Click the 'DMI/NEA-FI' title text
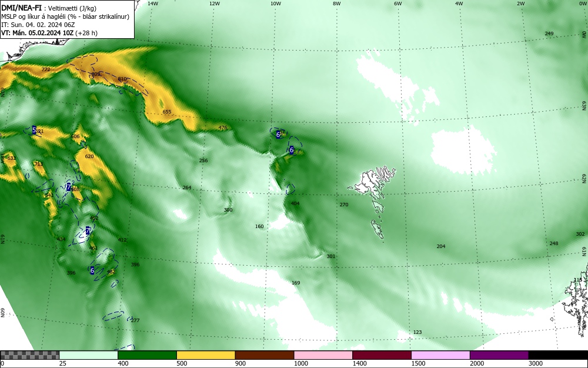The width and height of the screenshot is (588, 368). [21, 9]
